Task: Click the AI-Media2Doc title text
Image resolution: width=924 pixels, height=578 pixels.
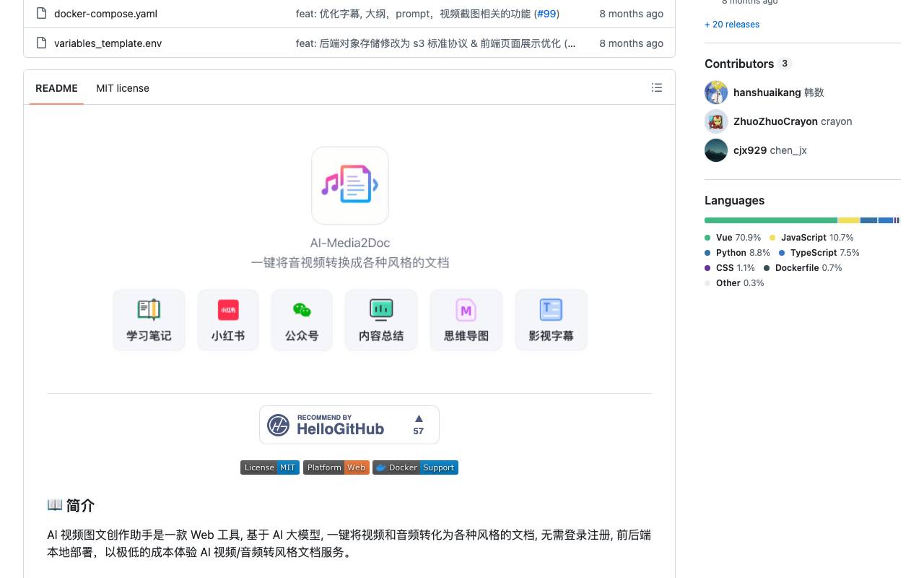Action: tap(350, 243)
